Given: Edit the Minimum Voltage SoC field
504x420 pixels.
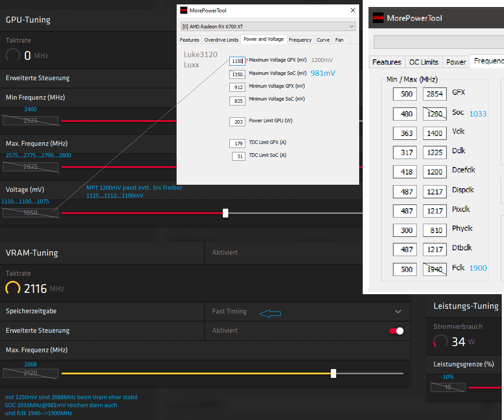Looking at the screenshot, I should tap(237, 101).
